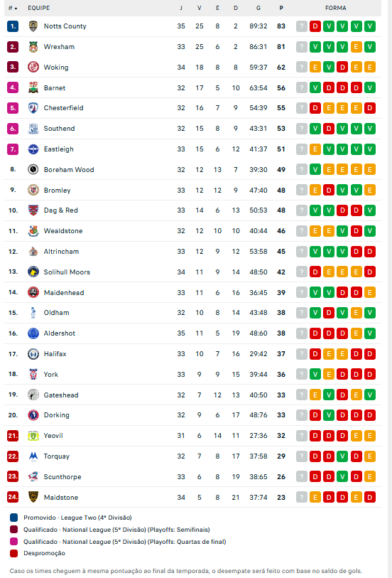Click the FORMA column header
Viewport: 392px width, 578px height.
pyautogui.click(x=336, y=8)
